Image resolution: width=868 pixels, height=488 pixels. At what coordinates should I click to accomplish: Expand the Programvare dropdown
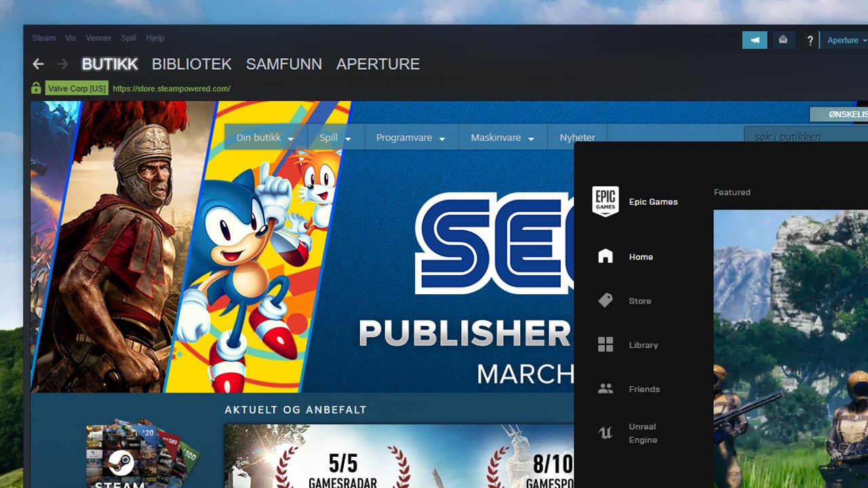(x=411, y=138)
